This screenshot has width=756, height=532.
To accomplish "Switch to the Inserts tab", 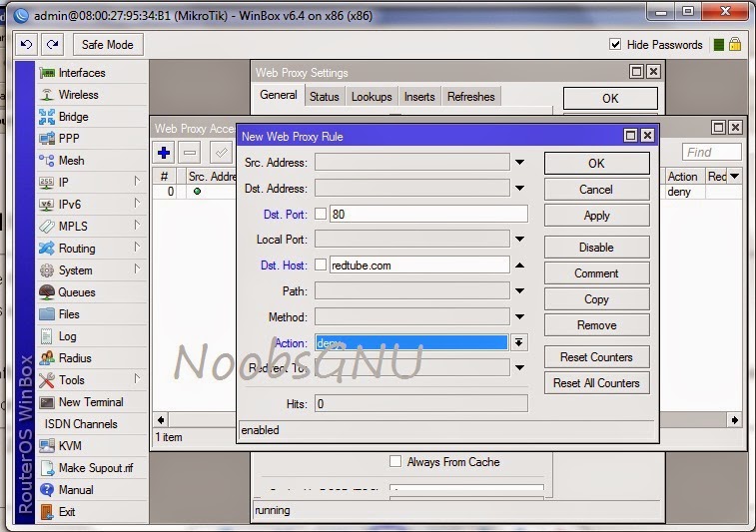I will click(x=419, y=97).
